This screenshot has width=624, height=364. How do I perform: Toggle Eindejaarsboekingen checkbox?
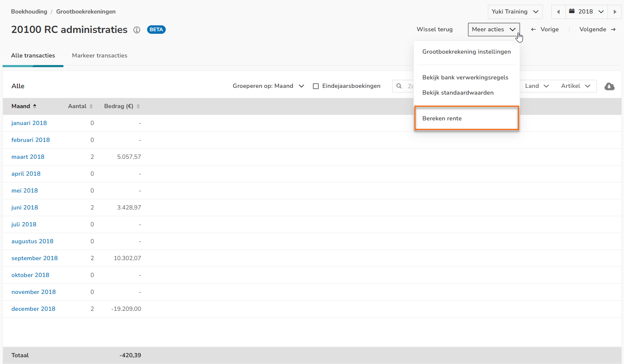(316, 86)
